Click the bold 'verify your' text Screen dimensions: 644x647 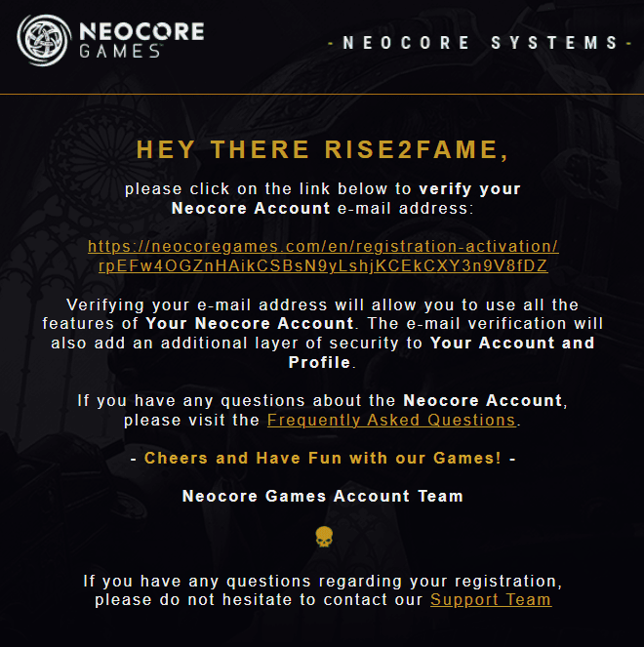pyautogui.click(x=469, y=188)
